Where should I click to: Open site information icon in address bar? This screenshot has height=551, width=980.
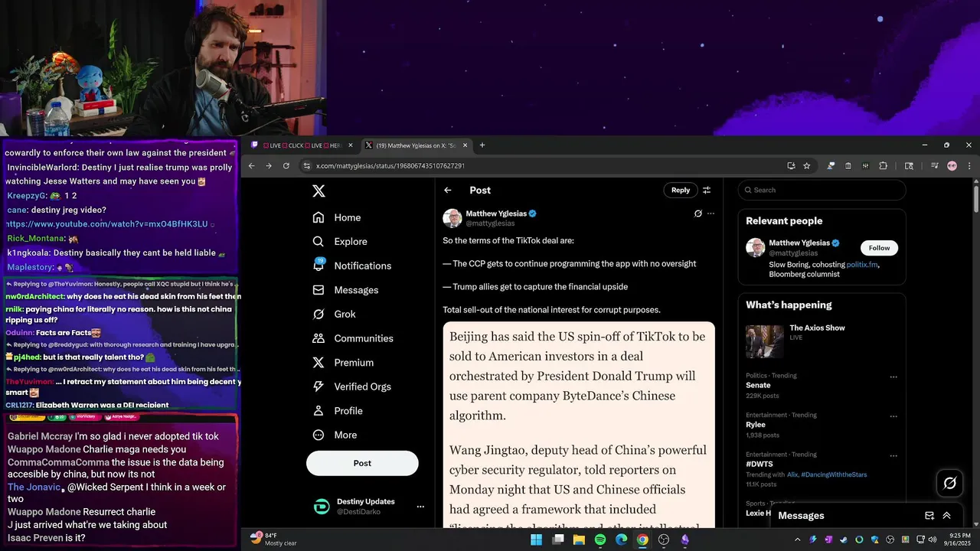pos(307,166)
